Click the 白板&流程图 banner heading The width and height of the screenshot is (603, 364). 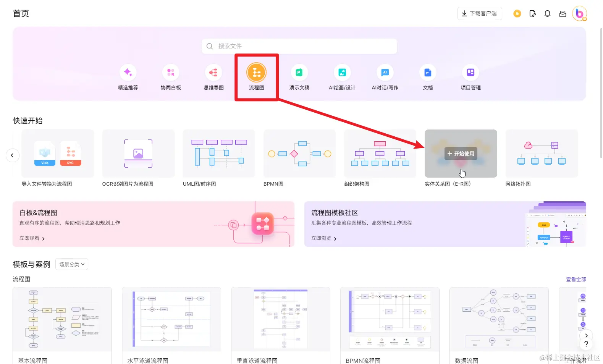(38, 213)
